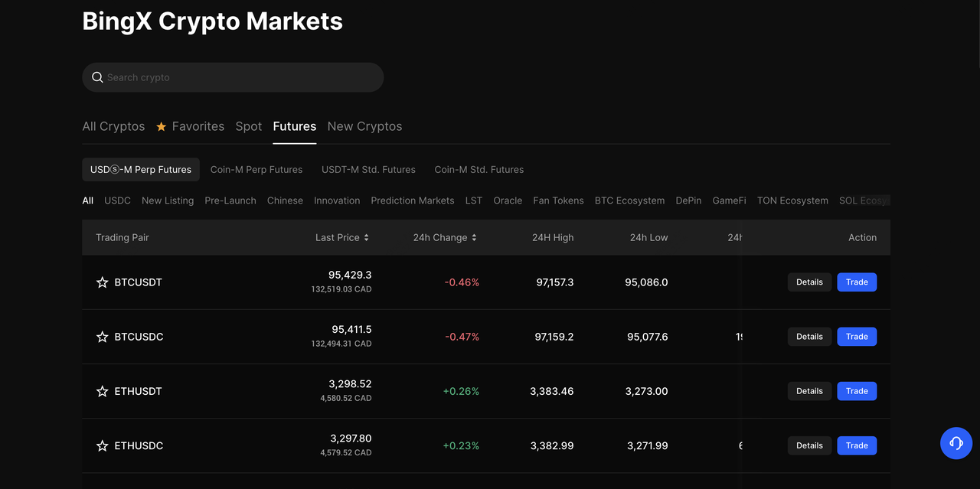Show All Cryptos tab
Viewport: 980px width, 489px height.
[113, 126]
